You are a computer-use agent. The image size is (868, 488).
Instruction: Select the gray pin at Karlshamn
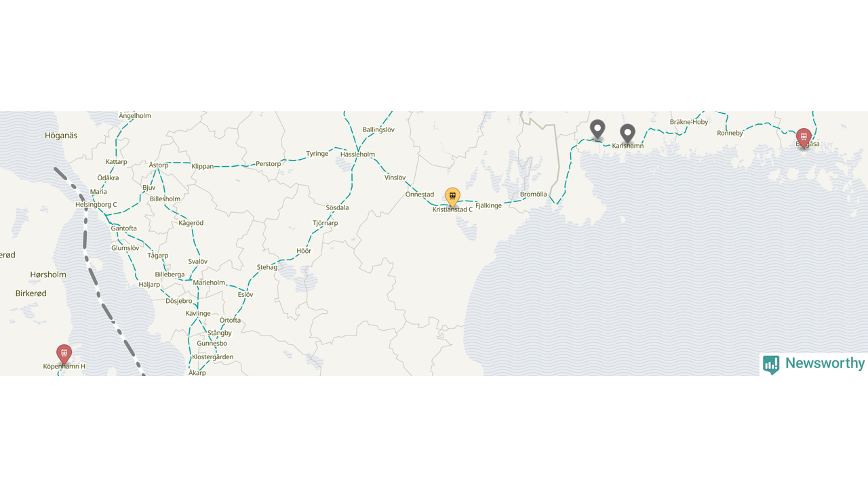(628, 134)
